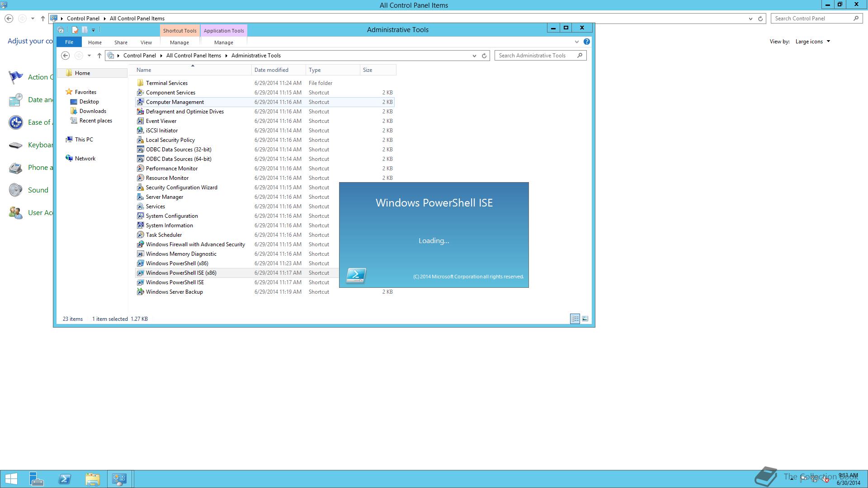Select Recent places under Favorites
This screenshot has width=868, height=488.
(x=95, y=121)
